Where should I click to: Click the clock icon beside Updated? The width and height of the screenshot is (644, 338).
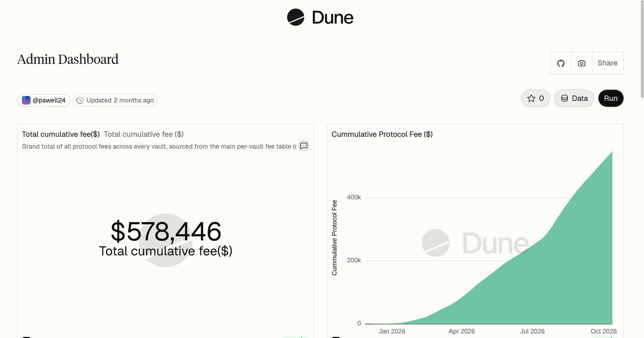click(80, 100)
